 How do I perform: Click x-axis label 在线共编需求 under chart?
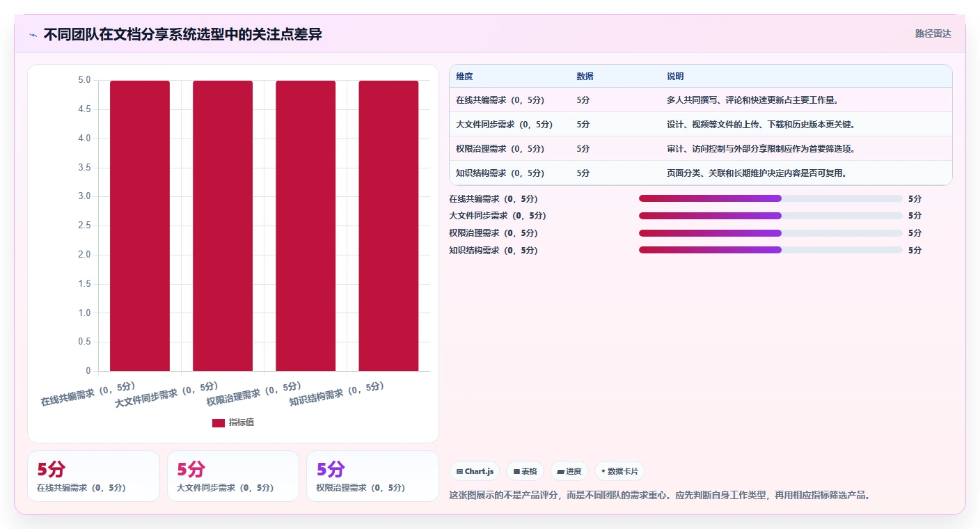[x=88, y=394]
